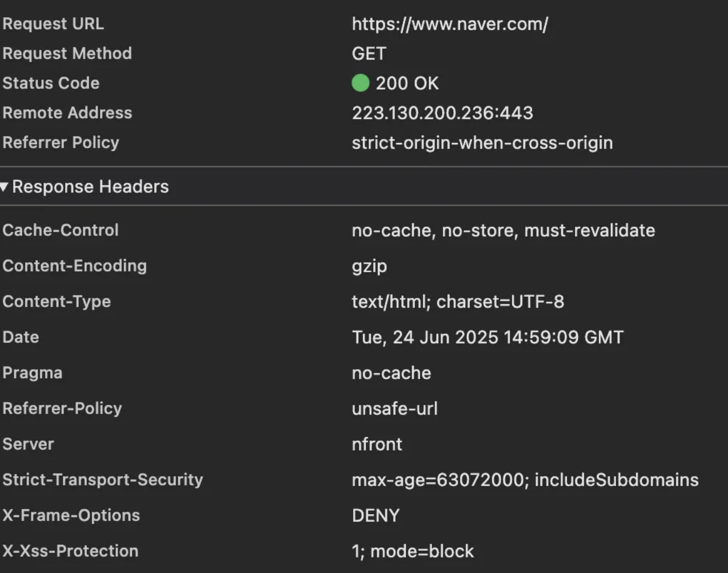The height and width of the screenshot is (573, 728).
Task: Click the DENY X-Frame-Options value
Action: point(375,515)
